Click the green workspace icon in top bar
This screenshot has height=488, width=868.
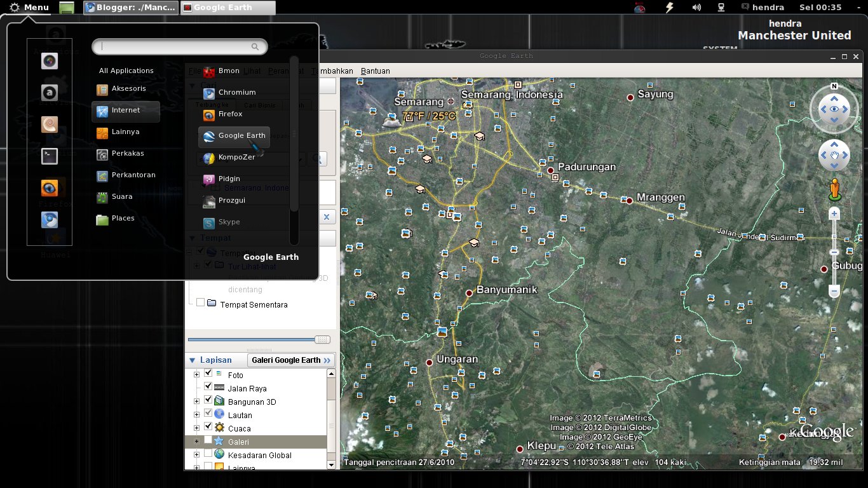tap(67, 8)
